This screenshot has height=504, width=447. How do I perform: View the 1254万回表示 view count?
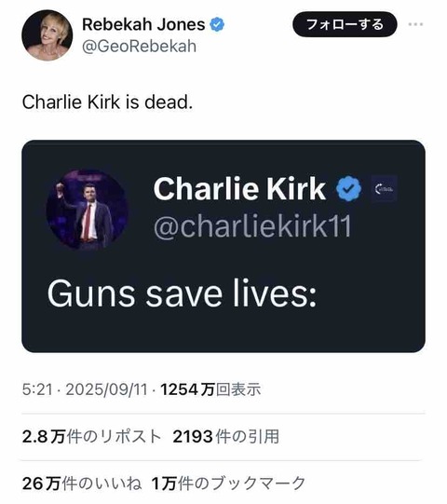(x=210, y=389)
